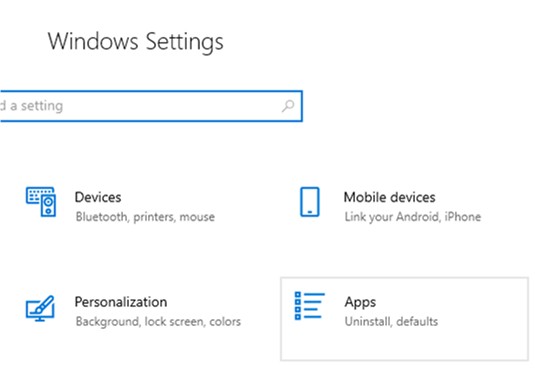
Task: Click the 'a setting' placeholder text
Action: pos(37,106)
